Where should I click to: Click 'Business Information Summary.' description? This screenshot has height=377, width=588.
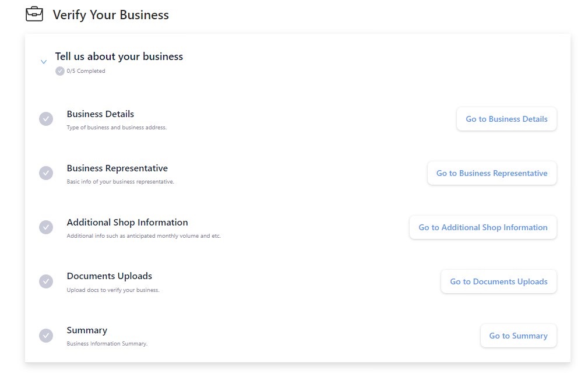point(107,344)
